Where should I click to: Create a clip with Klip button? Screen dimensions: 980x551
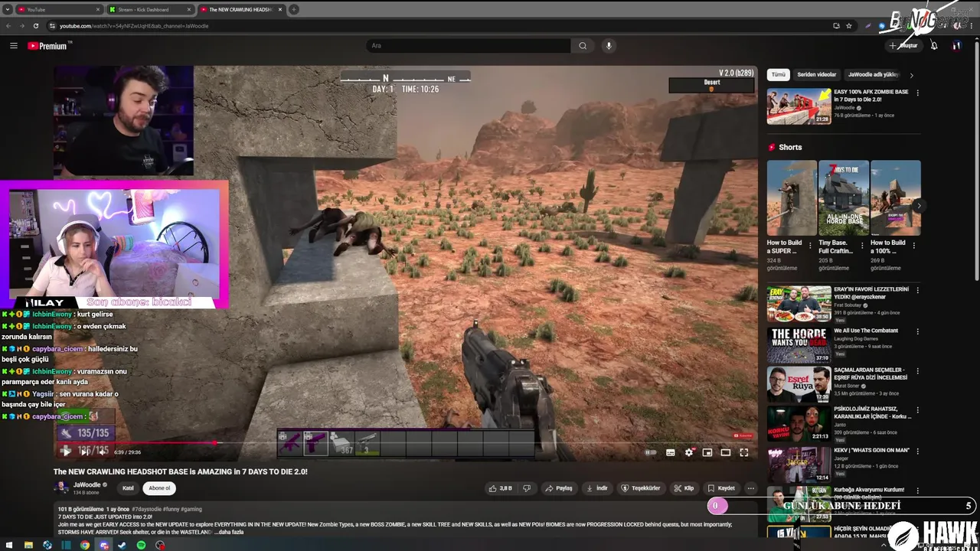684,488
